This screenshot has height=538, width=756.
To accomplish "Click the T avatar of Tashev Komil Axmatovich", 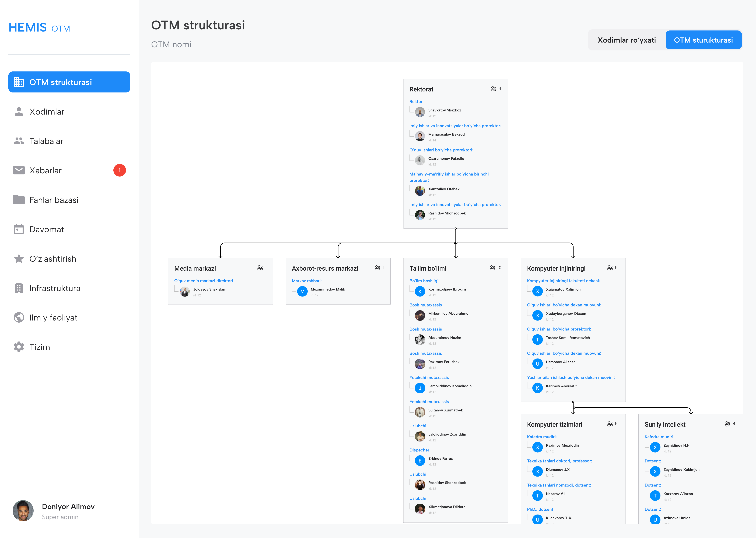I will point(538,340).
